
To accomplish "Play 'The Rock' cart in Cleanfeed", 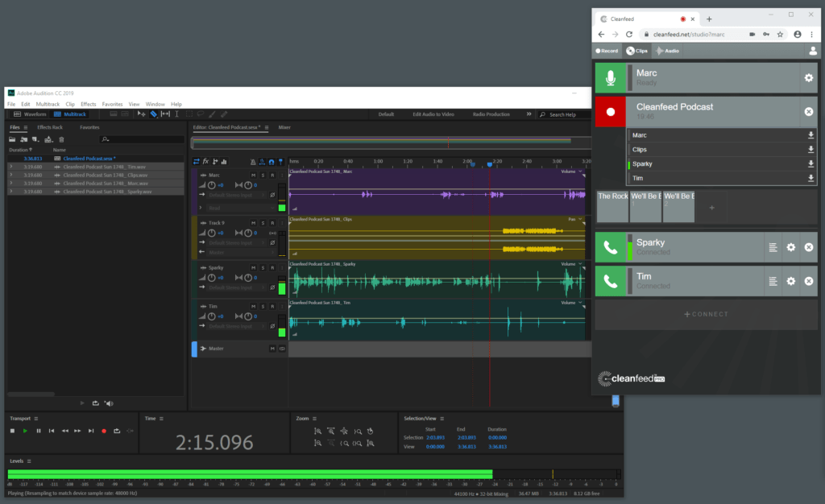I will 612,205.
